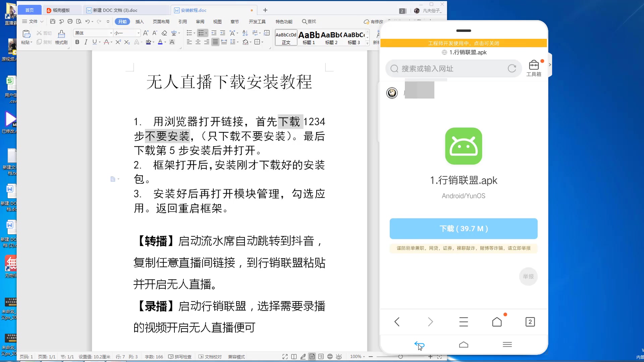Toggle the outline view in the status bar

click(x=321, y=357)
